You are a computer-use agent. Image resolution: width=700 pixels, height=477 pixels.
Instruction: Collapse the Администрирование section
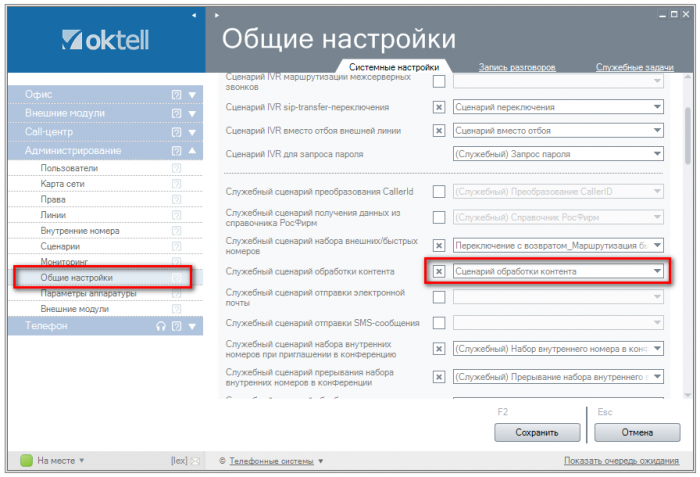193,151
